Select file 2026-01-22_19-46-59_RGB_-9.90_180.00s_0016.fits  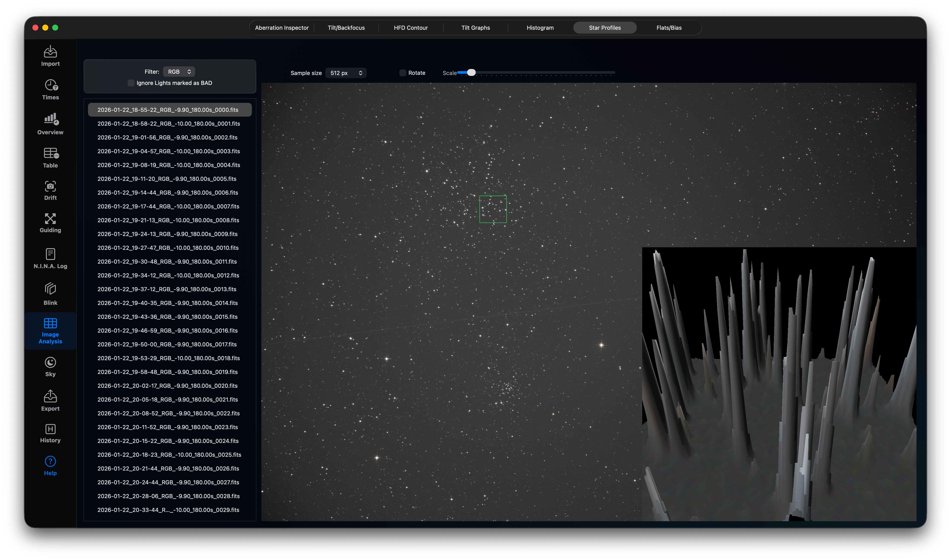[x=169, y=331]
